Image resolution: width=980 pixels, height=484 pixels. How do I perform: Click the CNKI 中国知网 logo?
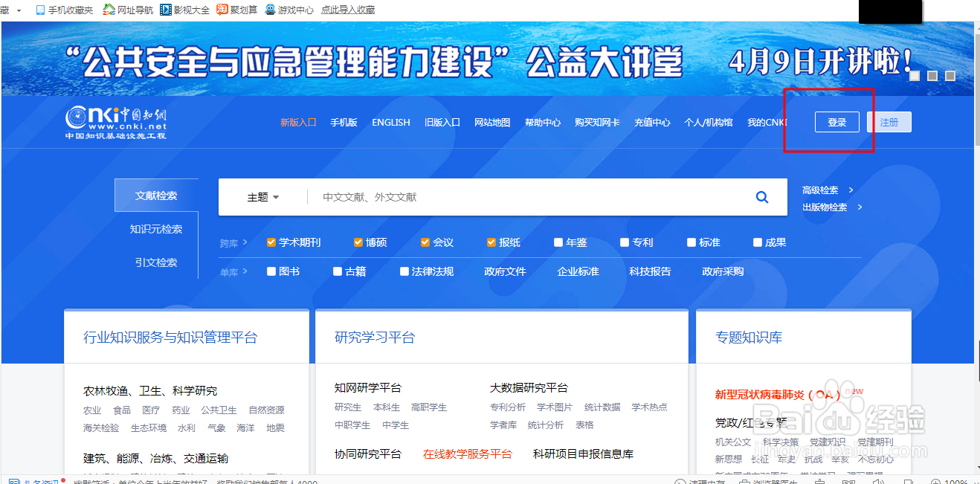coord(116,122)
